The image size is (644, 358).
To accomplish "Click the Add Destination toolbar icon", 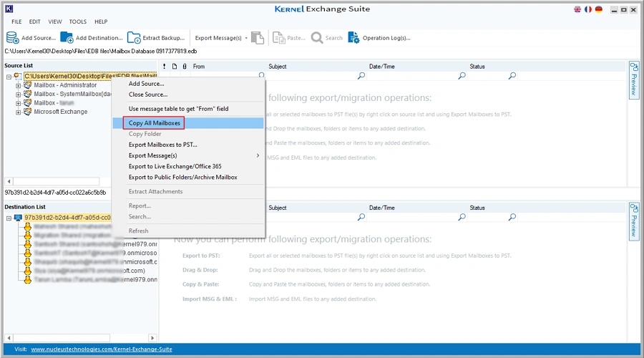I will pos(67,37).
